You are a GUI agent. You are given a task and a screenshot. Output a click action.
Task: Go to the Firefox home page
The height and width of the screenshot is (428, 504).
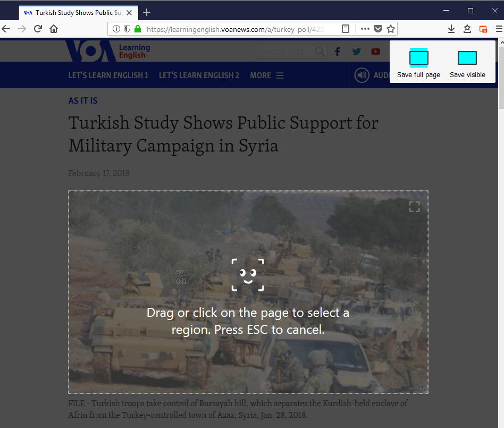coord(54,29)
